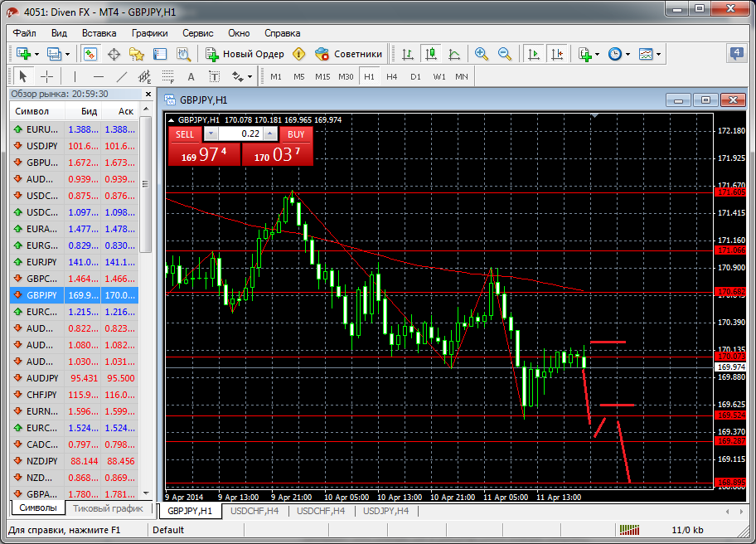
Task: Expand the periods dropdown arrow
Action: [628, 54]
